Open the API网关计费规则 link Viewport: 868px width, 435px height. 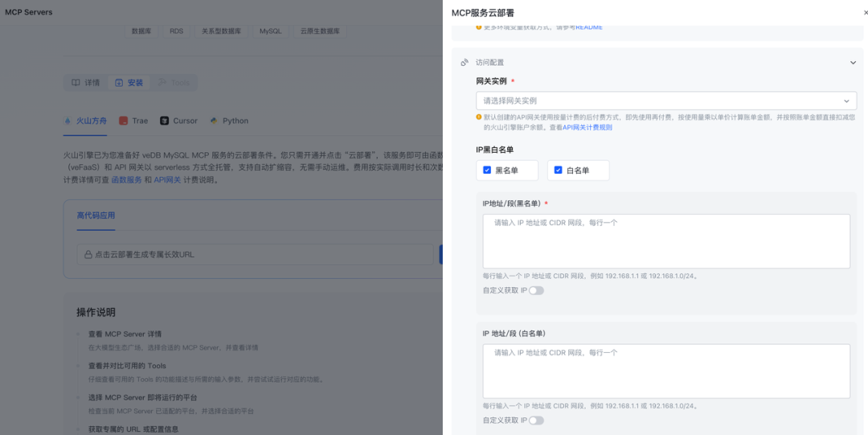588,128
